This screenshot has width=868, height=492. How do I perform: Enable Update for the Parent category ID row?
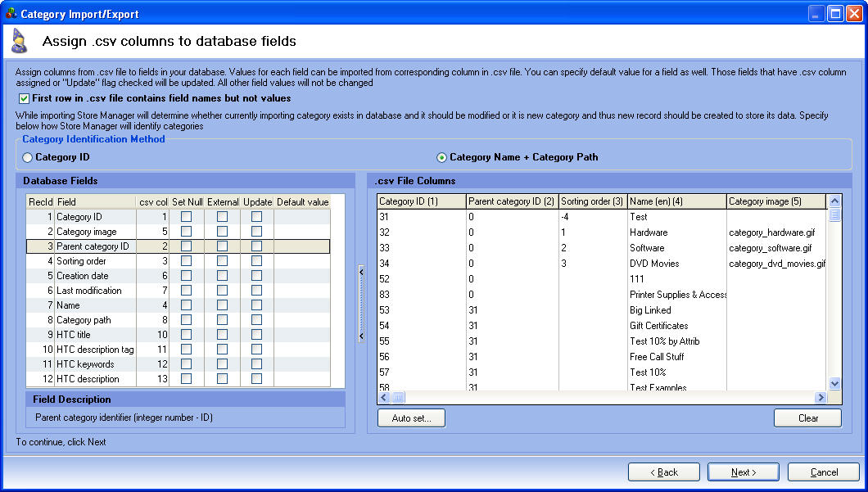click(x=257, y=246)
